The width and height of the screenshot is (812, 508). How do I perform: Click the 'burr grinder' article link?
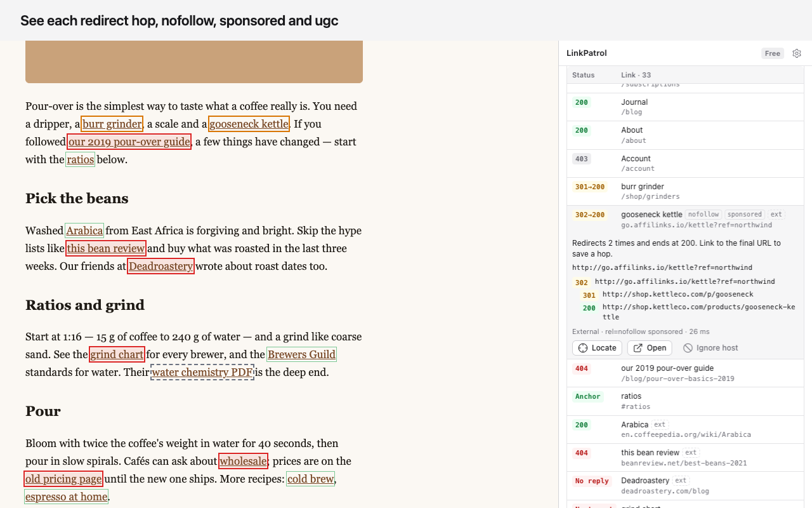112,124
